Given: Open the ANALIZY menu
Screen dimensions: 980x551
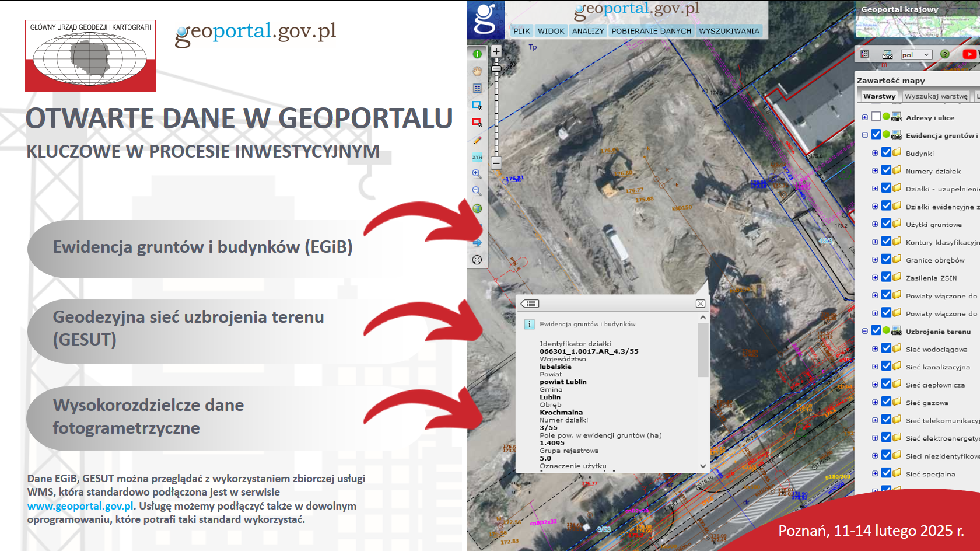Looking at the screenshot, I should tap(588, 31).
